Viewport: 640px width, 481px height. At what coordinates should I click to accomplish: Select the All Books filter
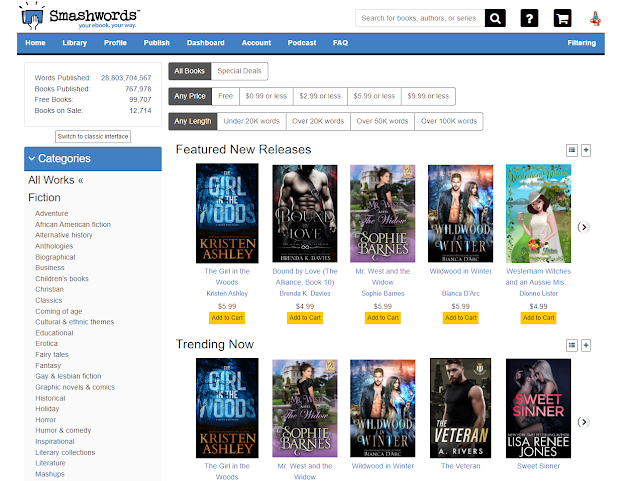[189, 71]
